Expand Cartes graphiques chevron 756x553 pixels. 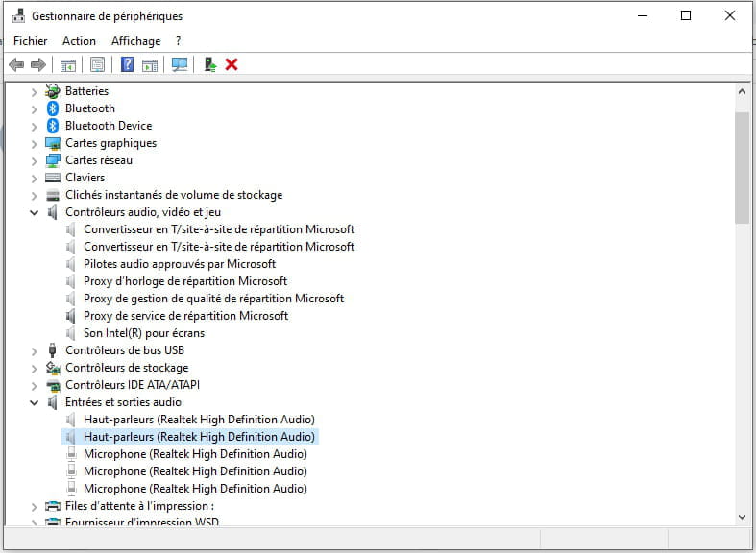coord(34,144)
